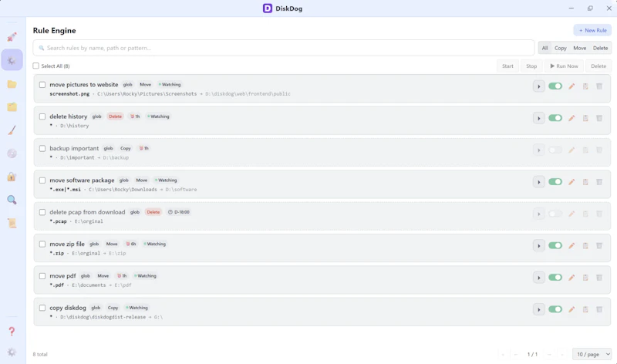Tick the 'move pdf' rule checkbox
The height and width of the screenshot is (364, 617).
coord(42,276)
